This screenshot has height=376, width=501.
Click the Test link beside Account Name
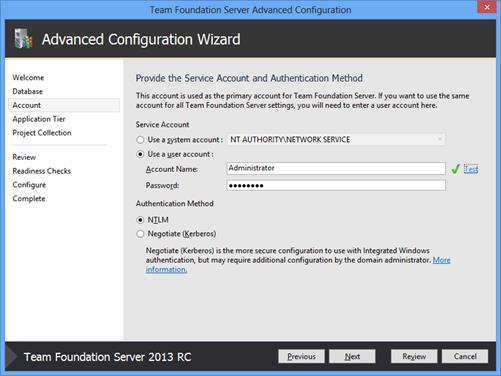(471, 169)
